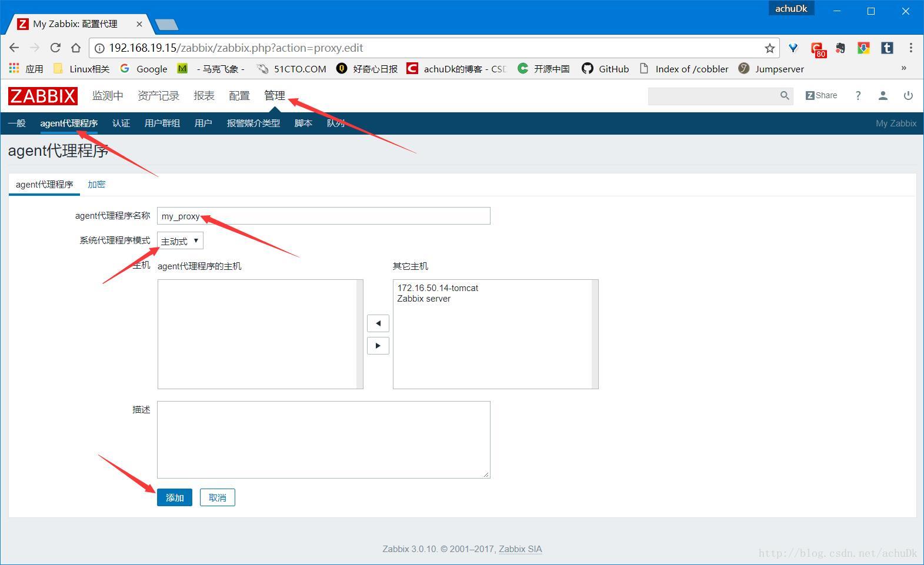
Task: Focus the agent代理程序名称 input field
Action: click(x=323, y=216)
